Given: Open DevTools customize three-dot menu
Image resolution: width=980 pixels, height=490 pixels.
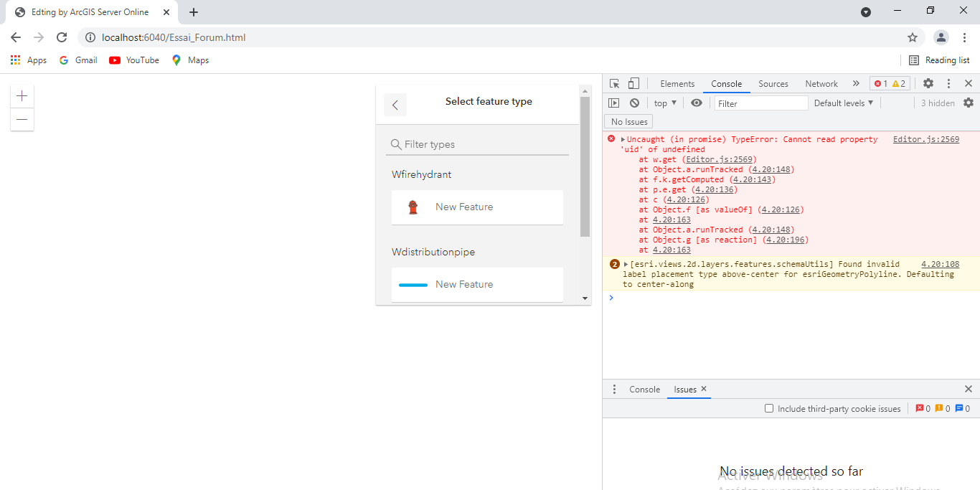Looking at the screenshot, I should click(948, 84).
